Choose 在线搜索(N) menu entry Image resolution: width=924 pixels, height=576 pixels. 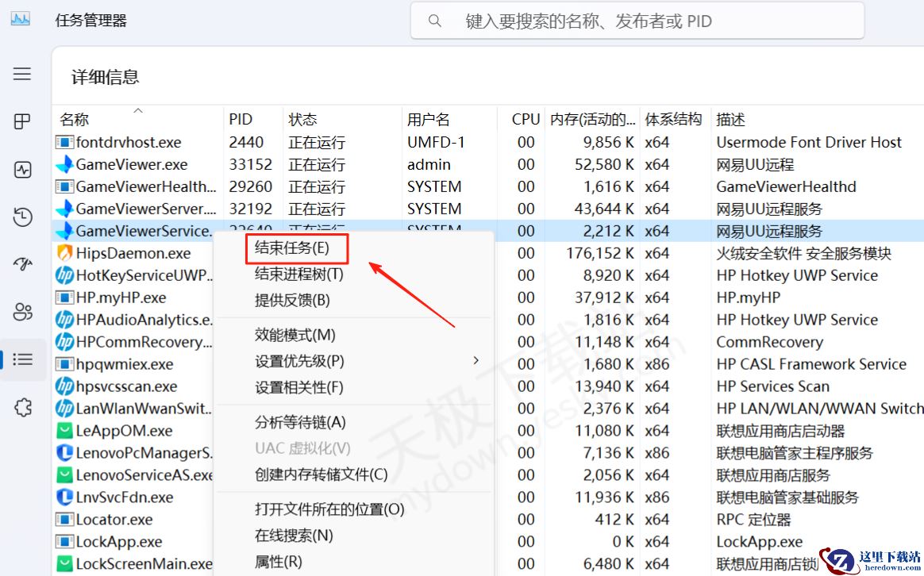pos(294,536)
